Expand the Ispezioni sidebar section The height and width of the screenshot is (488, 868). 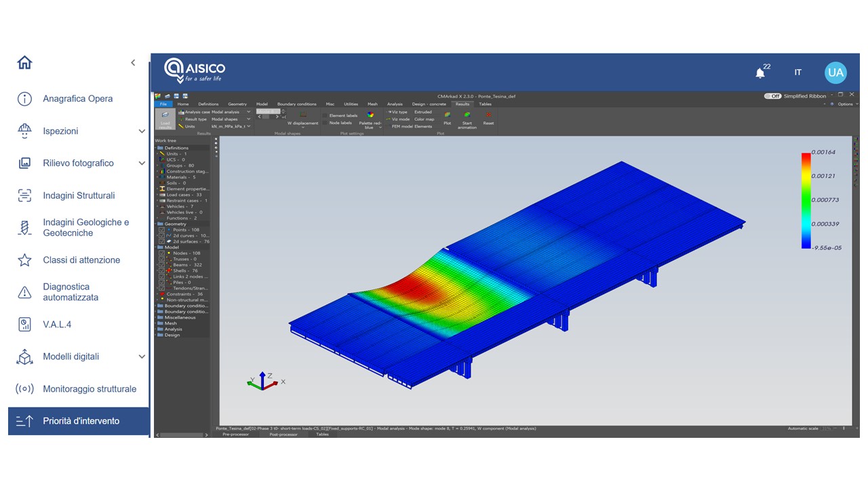point(142,131)
